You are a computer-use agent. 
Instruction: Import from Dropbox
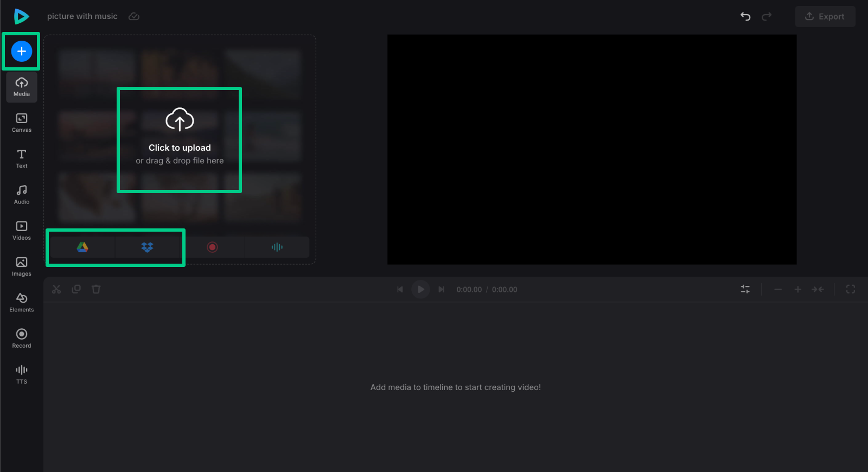[x=147, y=247]
